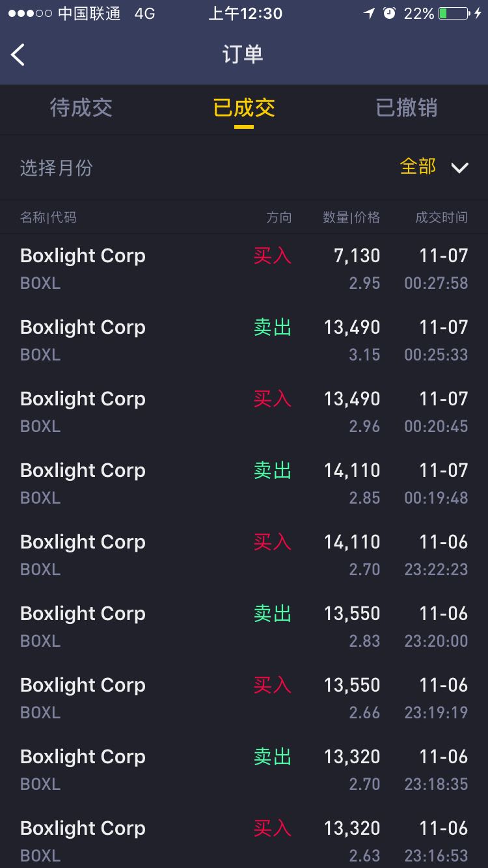The width and height of the screenshot is (488, 868).
Task: Switch to the 待成交 tab
Action: click(81, 107)
